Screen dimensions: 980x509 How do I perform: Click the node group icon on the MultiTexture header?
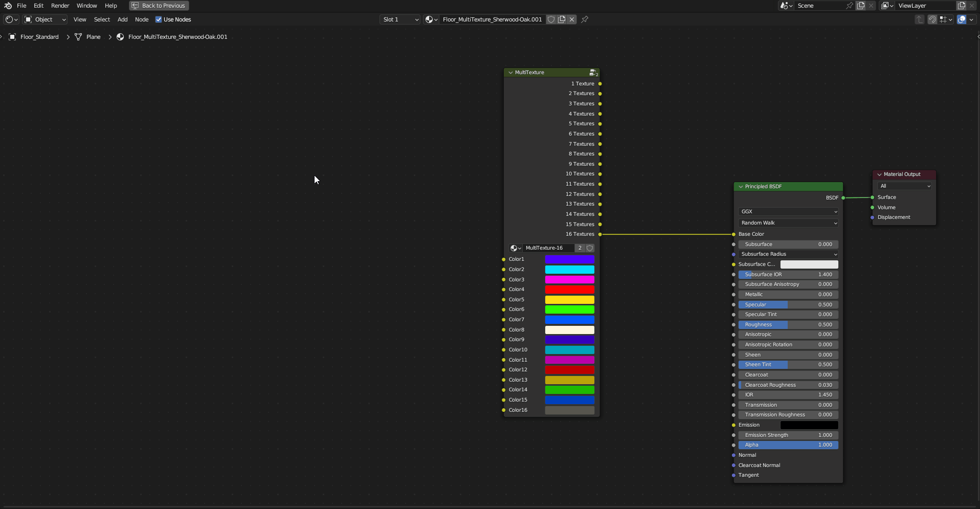593,73
